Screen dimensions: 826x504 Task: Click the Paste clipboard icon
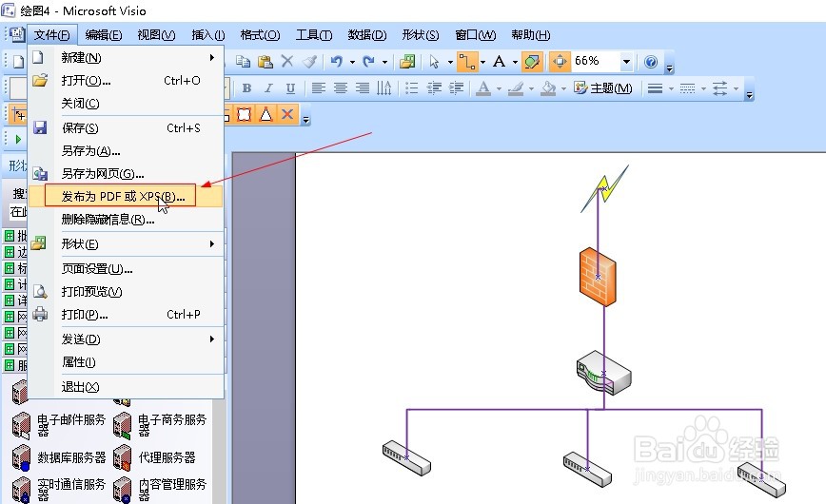[x=265, y=62]
